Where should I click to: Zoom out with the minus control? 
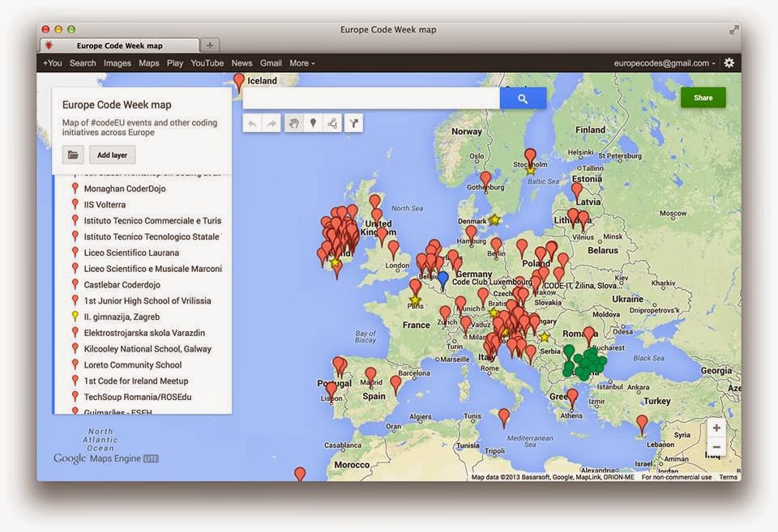(x=716, y=447)
